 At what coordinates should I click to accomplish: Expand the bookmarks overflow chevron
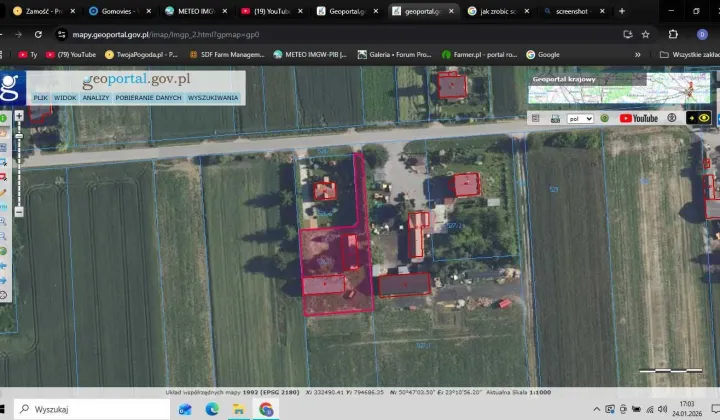[x=638, y=54]
